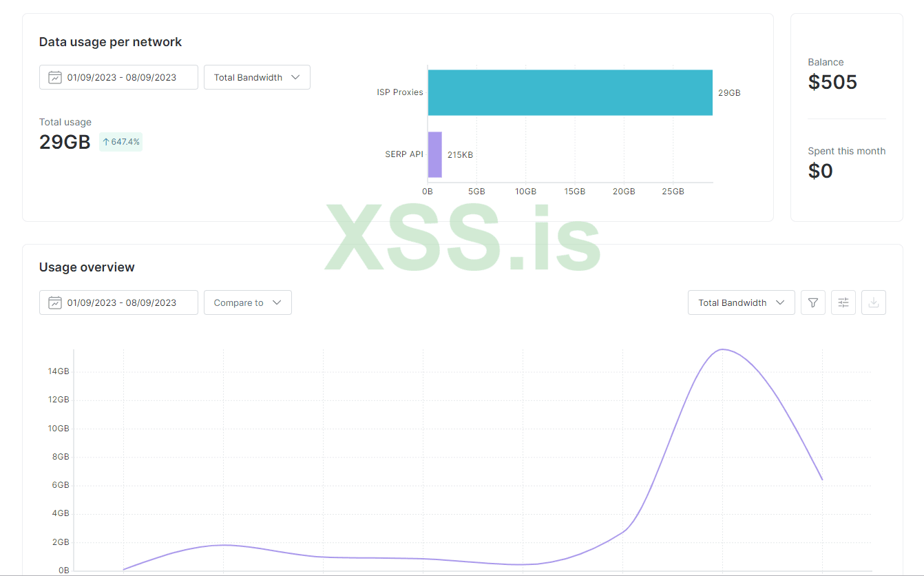This screenshot has width=924, height=576.
Task: Click calendar icon in Usage overview date field
Action: (55, 302)
